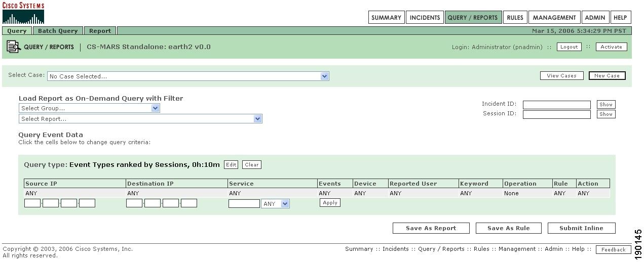The width and height of the screenshot is (644, 262).
Task: Click the footer Summary link
Action: 359,249
